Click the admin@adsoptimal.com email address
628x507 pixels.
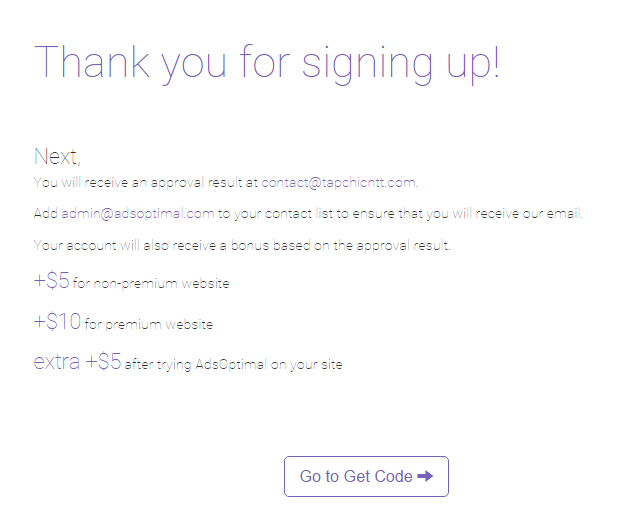138,213
